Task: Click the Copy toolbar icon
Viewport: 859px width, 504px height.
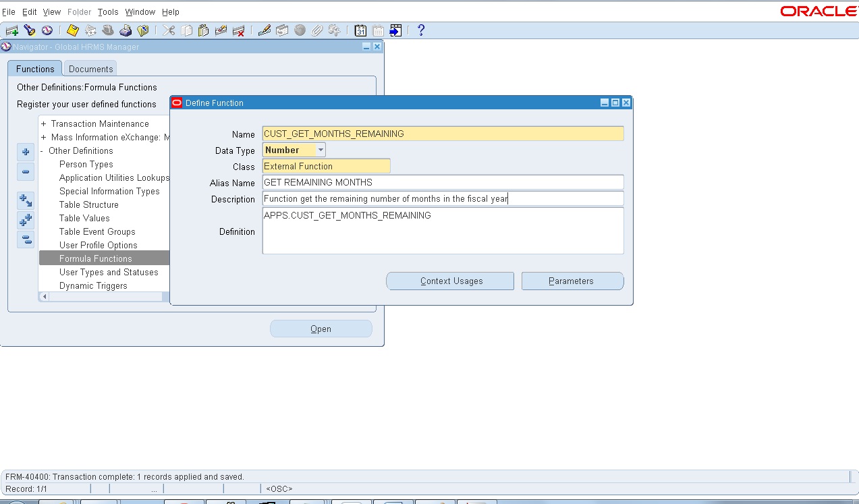Action: tap(186, 30)
